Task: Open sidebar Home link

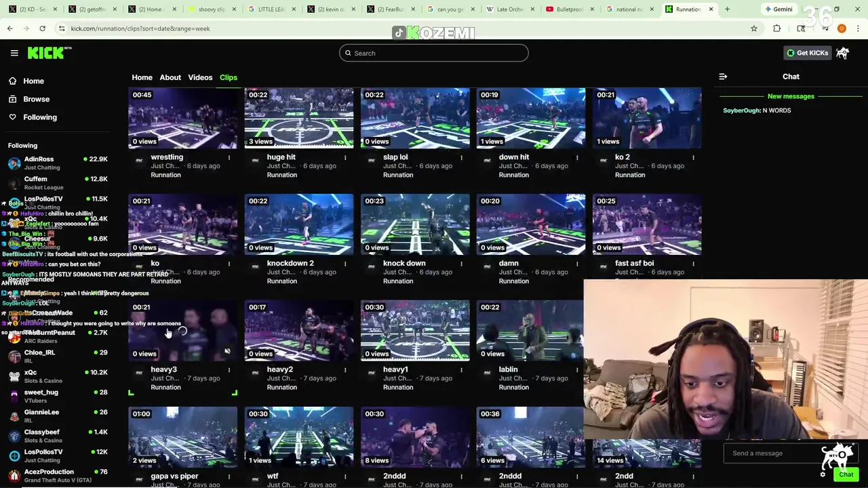Action: coord(33,81)
